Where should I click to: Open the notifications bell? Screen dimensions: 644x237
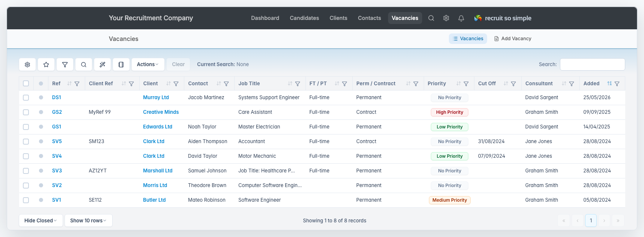tap(461, 18)
